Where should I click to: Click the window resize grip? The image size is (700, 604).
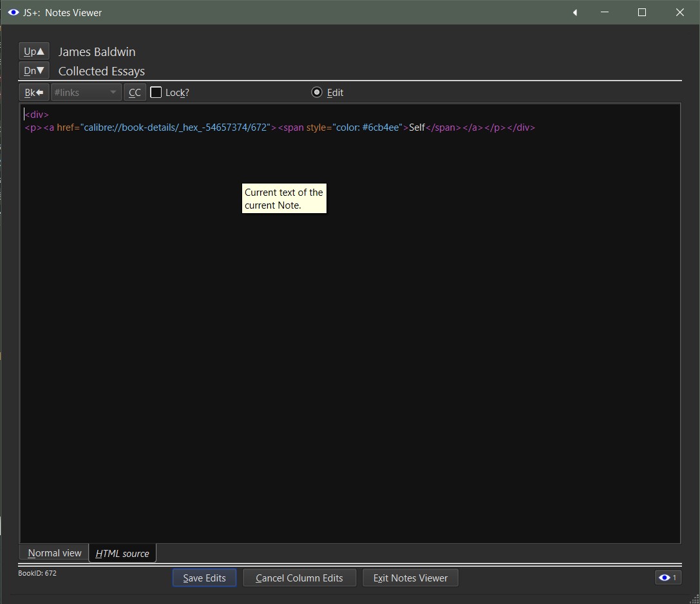[x=695, y=599]
